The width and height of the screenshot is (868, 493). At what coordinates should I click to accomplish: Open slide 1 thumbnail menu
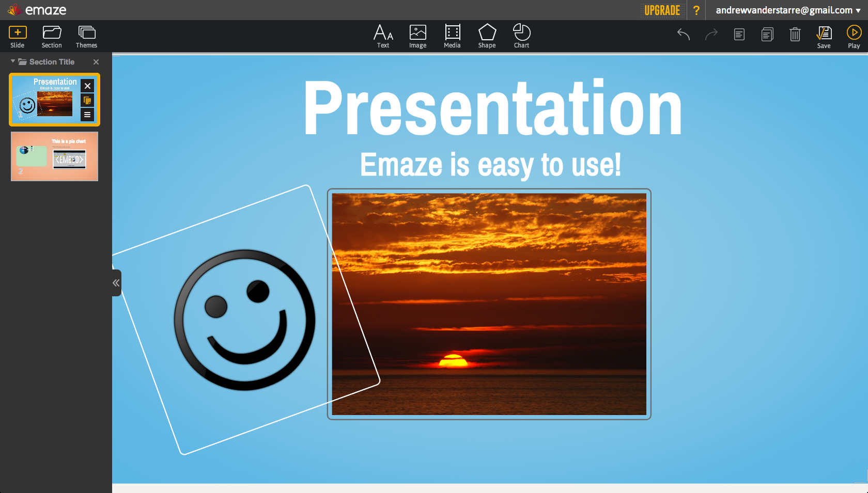pos(87,115)
